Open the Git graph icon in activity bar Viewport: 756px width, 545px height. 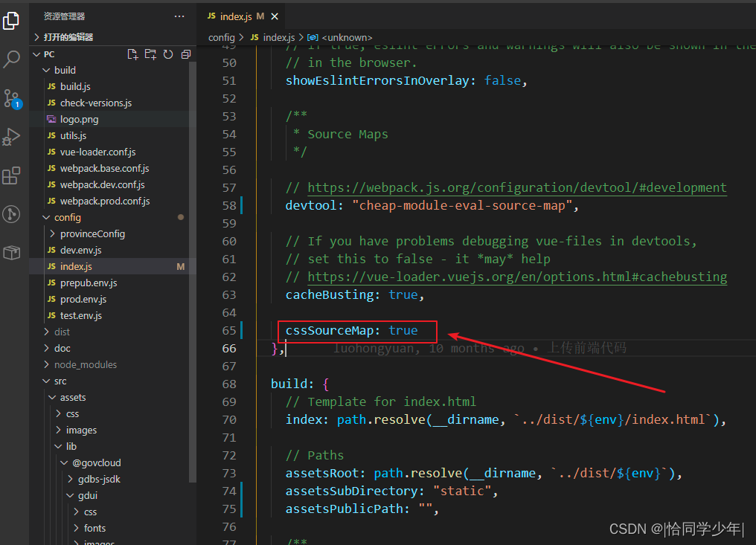click(11, 214)
